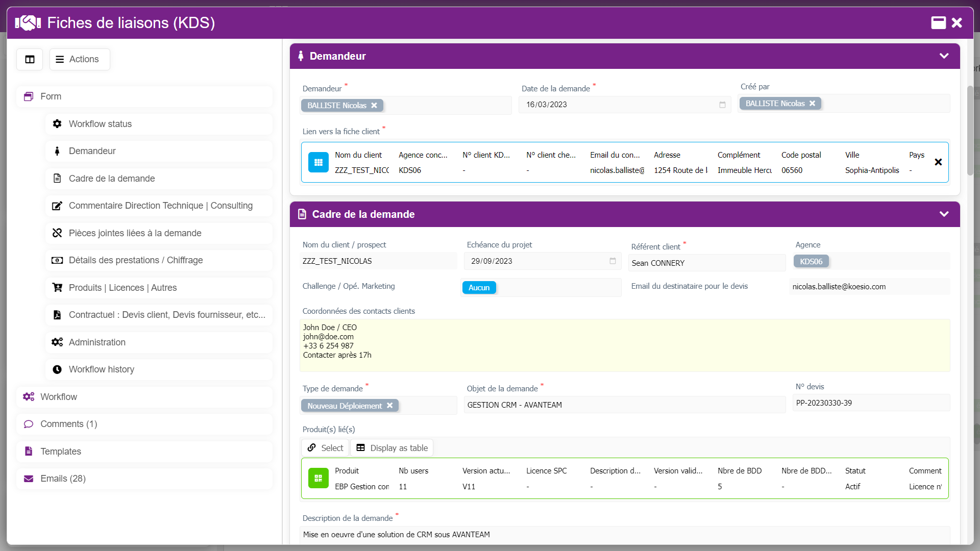980x551 pixels.
Task: Edit the N° devis field
Action: click(x=871, y=403)
